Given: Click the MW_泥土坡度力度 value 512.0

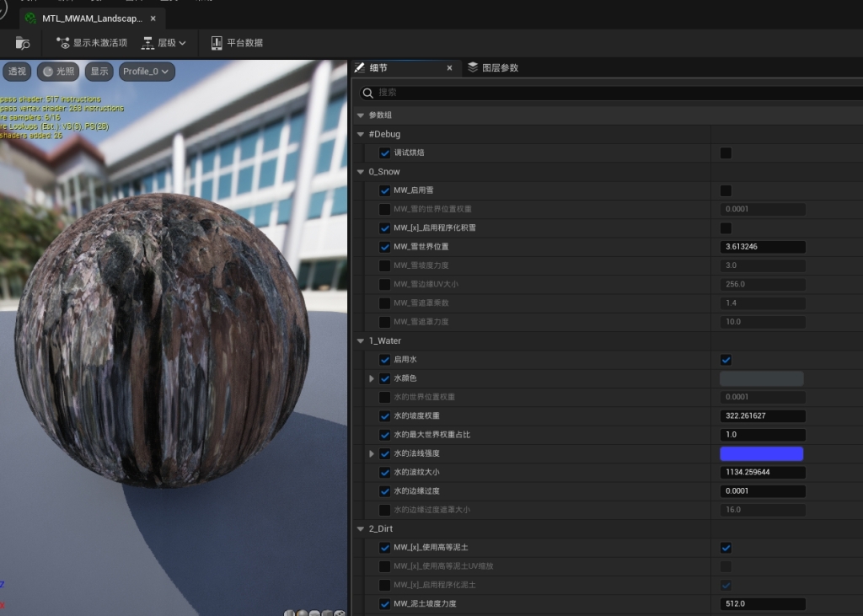Looking at the screenshot, I should tap(763, 603).
